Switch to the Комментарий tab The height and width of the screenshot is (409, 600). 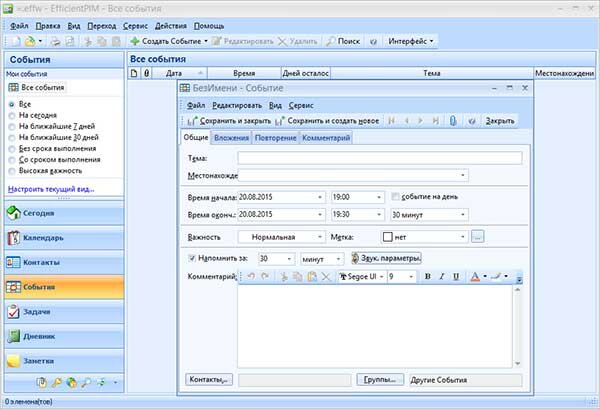click(326, 138)
